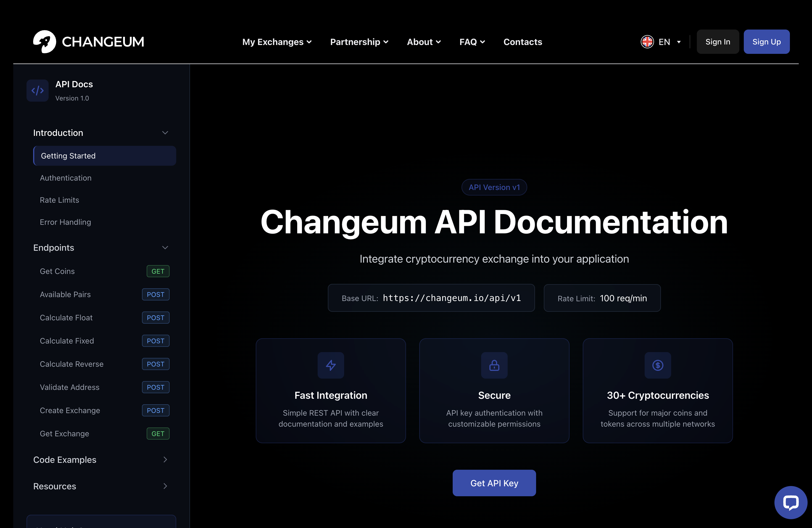This screenshot has height=528, width=812.
Task: Click the API Docs code brackets icon
Action: point(38,91)
